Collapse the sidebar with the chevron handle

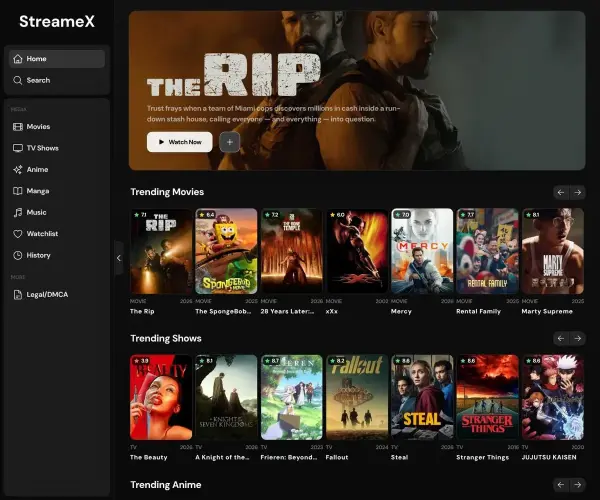119,258
